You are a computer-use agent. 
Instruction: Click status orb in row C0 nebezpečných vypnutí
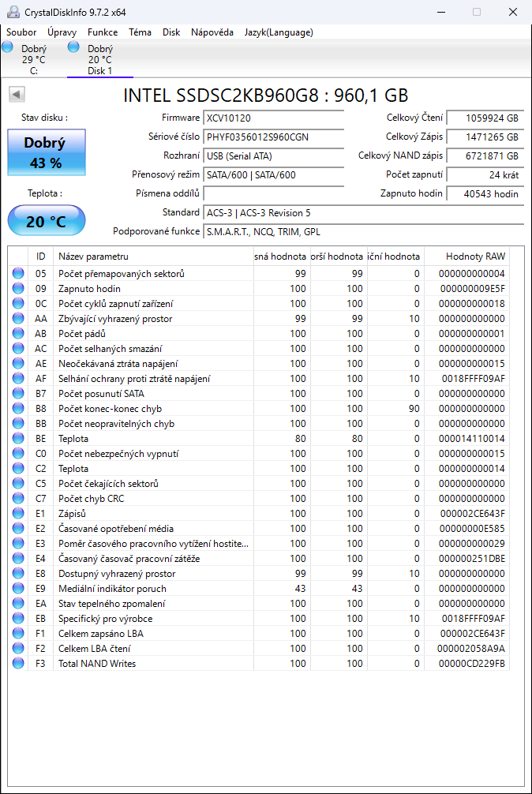point(18,454)
